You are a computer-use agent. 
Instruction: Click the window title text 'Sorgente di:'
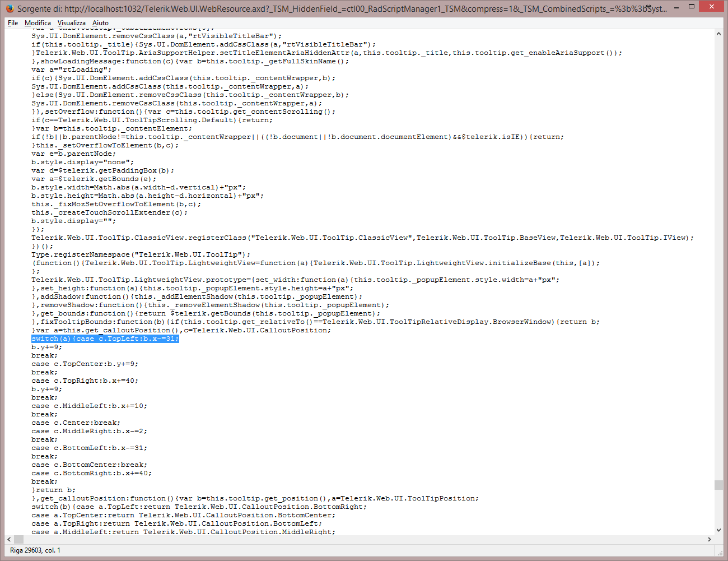39,8
